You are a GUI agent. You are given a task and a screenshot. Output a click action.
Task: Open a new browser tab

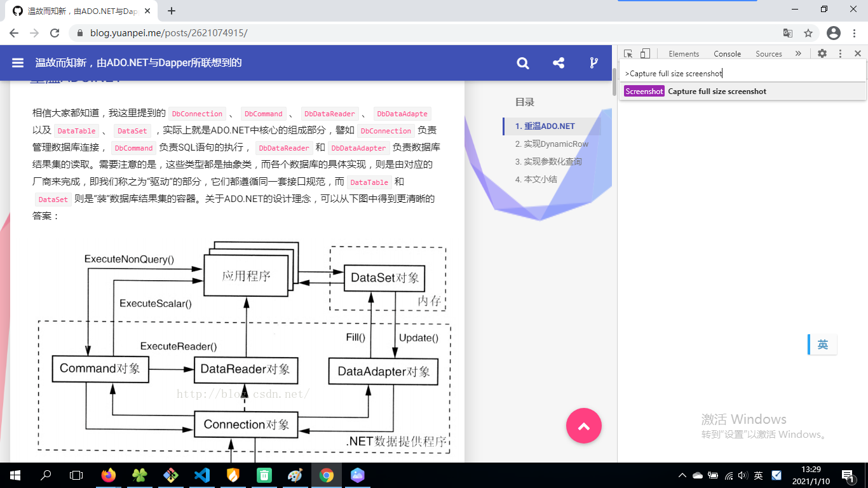coord(172,11)
